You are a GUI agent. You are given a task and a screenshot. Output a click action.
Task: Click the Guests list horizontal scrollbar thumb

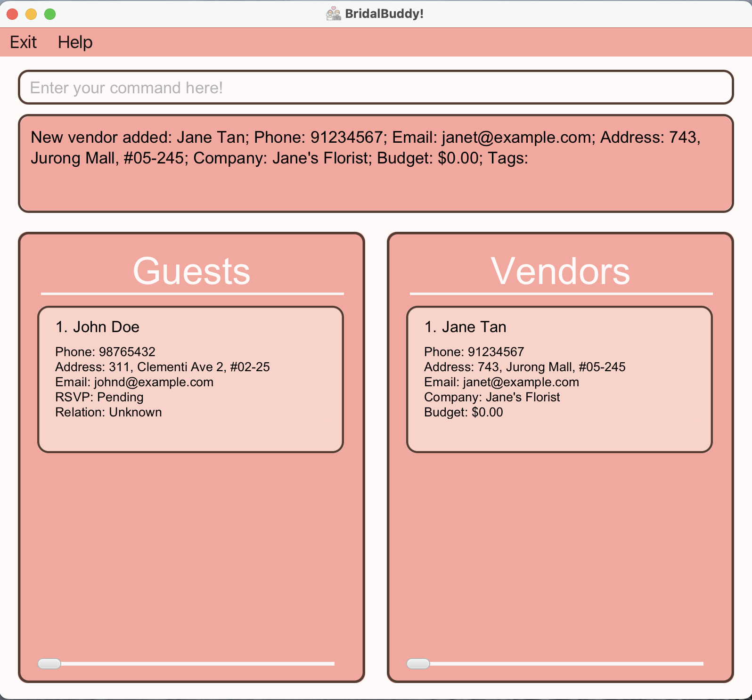[x=49, y=664]
